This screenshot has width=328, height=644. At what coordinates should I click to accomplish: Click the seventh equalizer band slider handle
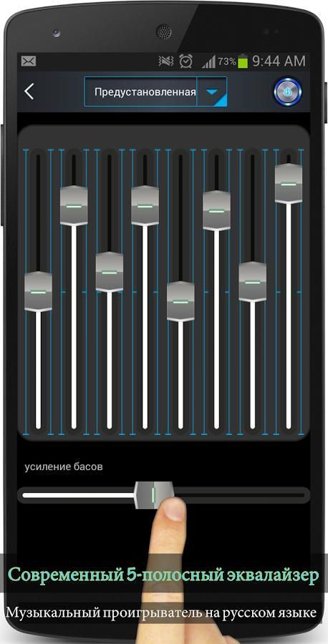pyautogui.click(x=252, y=282)
